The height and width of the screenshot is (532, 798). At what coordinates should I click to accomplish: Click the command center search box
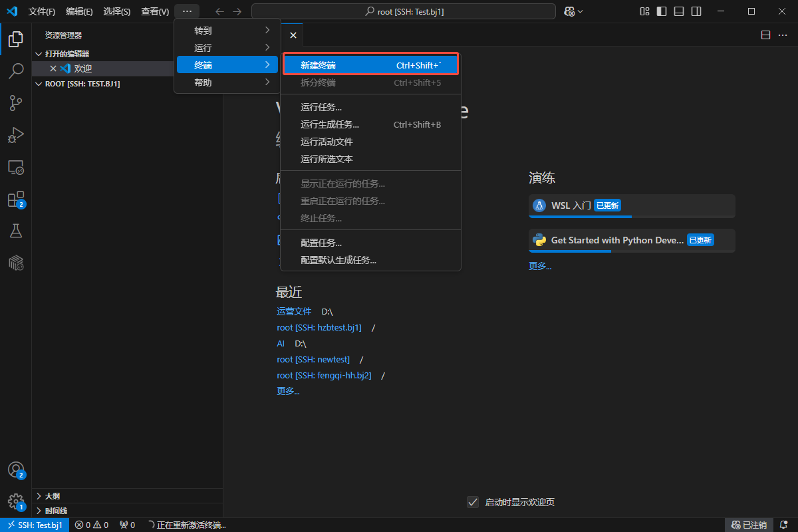click(x=403, y=11)
